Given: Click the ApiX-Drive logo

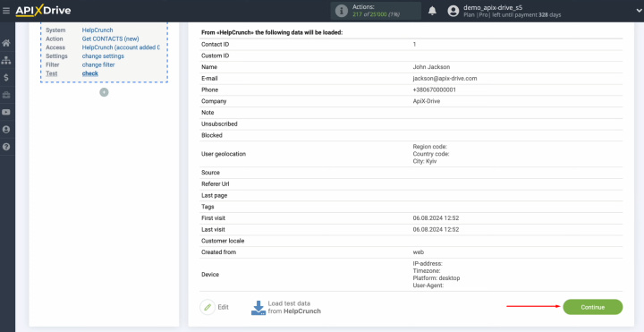Looking at the screenshot, I should 43,11.
